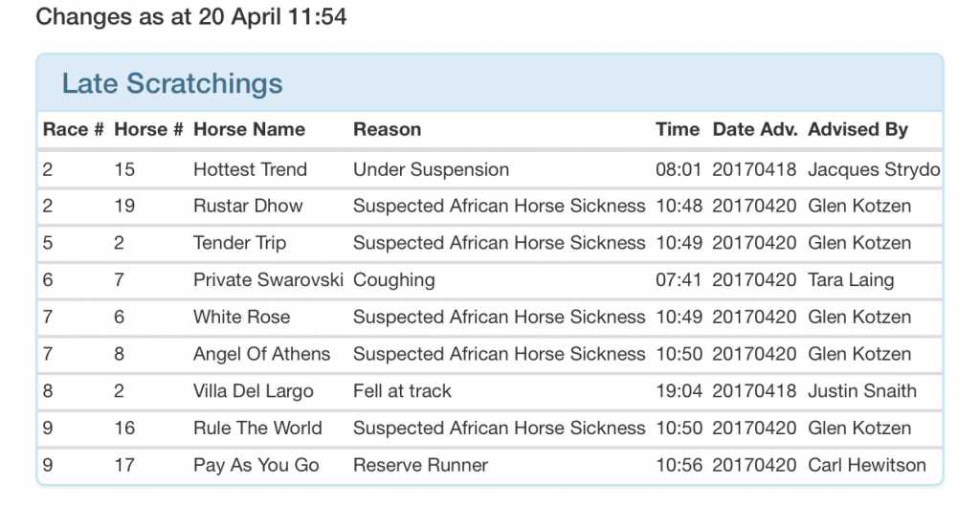Click the Late Scratchings panel heading
980x506 pixels.
coord(172,83)
